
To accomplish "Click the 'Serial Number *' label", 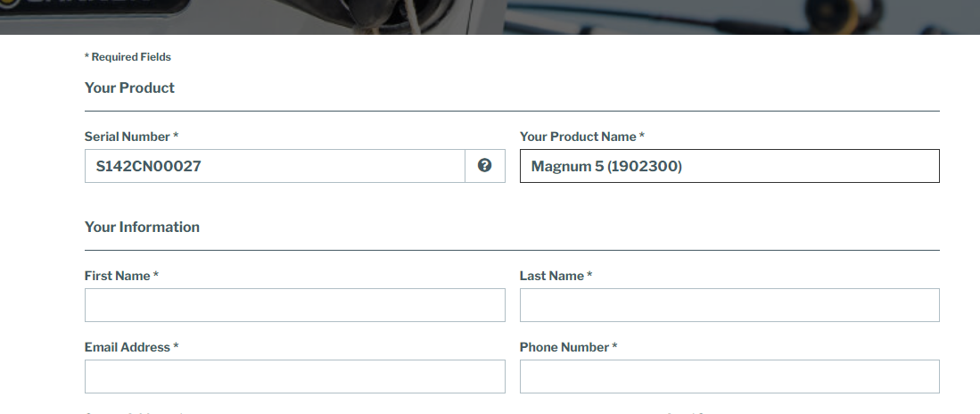I will click(x=131, y=137).
